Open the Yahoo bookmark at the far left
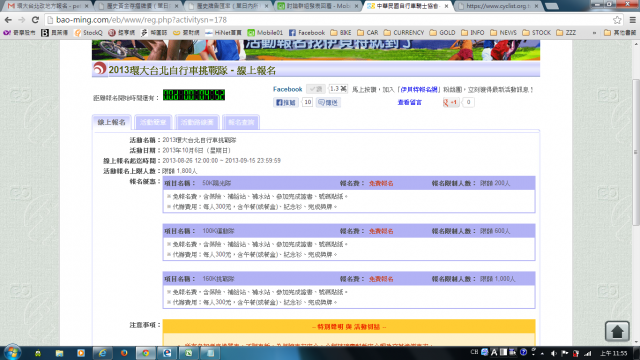Viewport: 640px width, 360px height. point(19,33)
